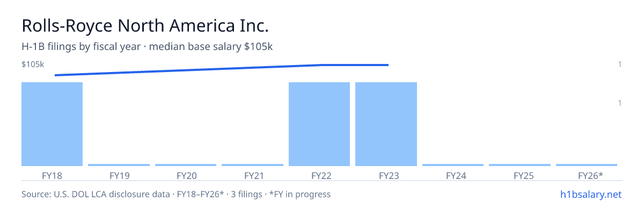The height and width of the screenshot is (215, 644).
Task: Select the small FY20 bar
Action: tap(186, 165)
